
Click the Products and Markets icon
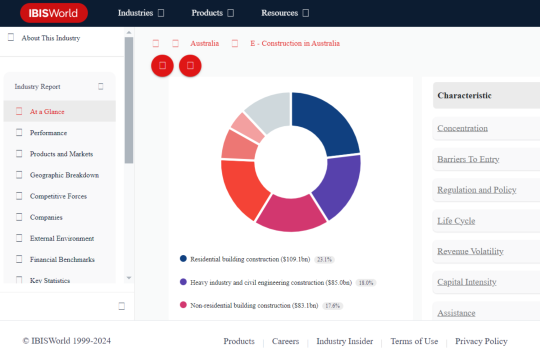click(19, 153)
